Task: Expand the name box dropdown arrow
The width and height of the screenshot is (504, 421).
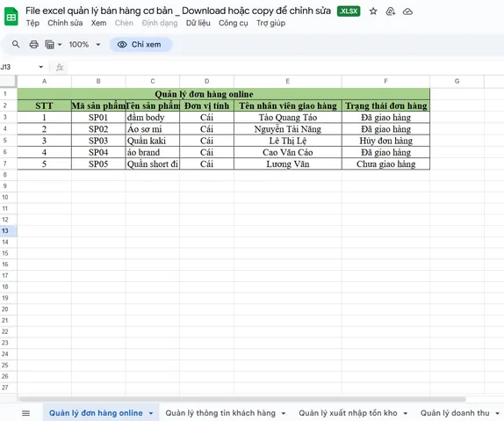Action: click(40, 67)
